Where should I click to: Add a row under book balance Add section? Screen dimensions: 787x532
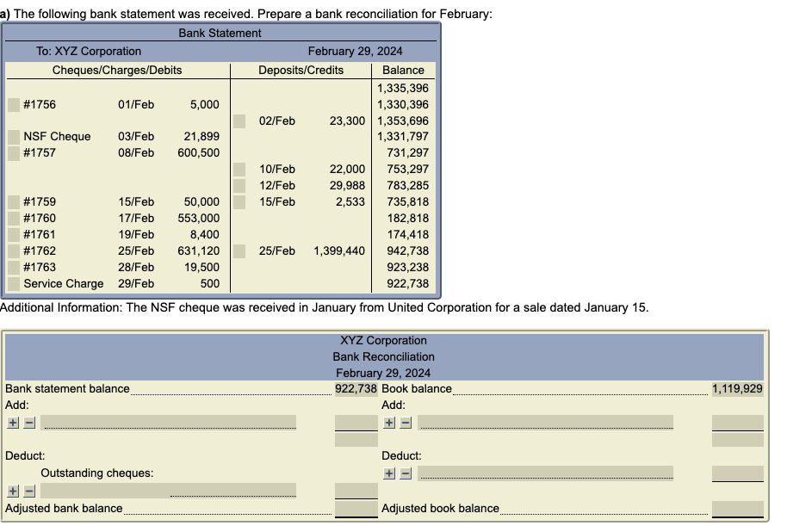point(389,423)
